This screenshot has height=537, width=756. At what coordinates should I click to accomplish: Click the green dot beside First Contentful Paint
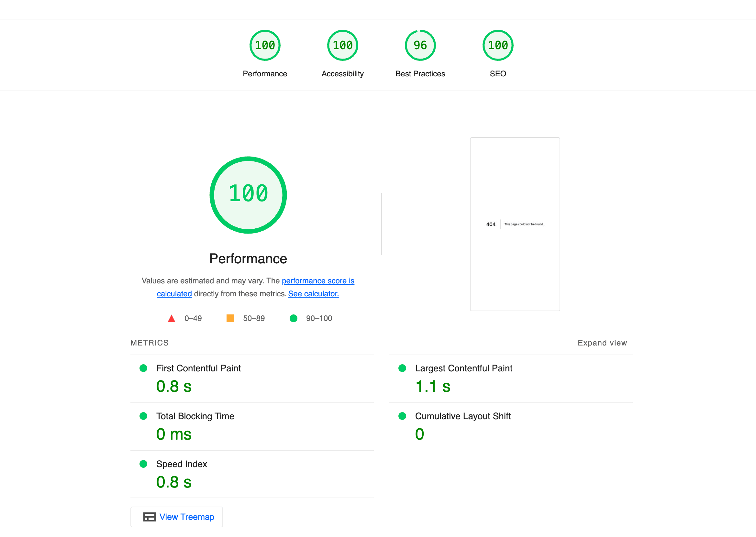pyautogui.click(x=143, y=368)
